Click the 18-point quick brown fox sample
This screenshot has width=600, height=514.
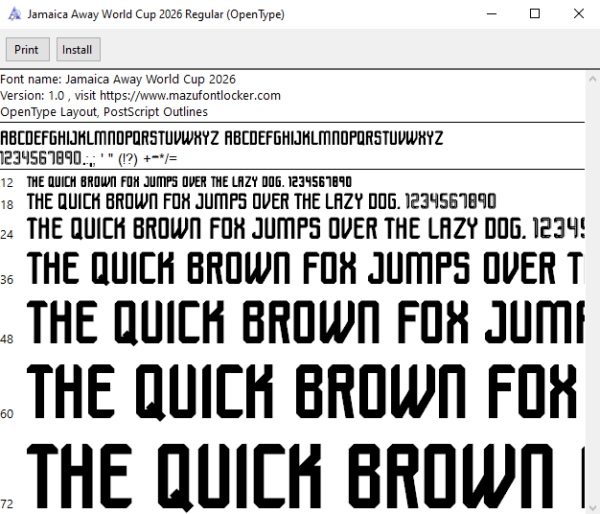(261, 202)
